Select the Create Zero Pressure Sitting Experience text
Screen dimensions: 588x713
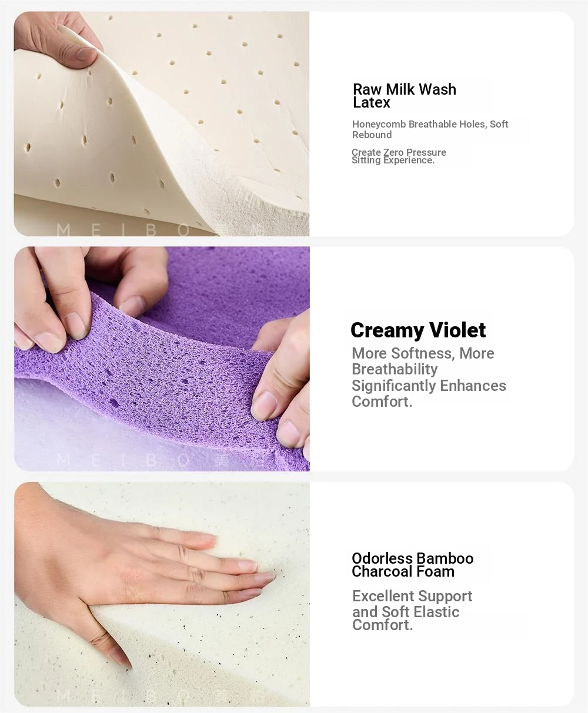(399, 156)
